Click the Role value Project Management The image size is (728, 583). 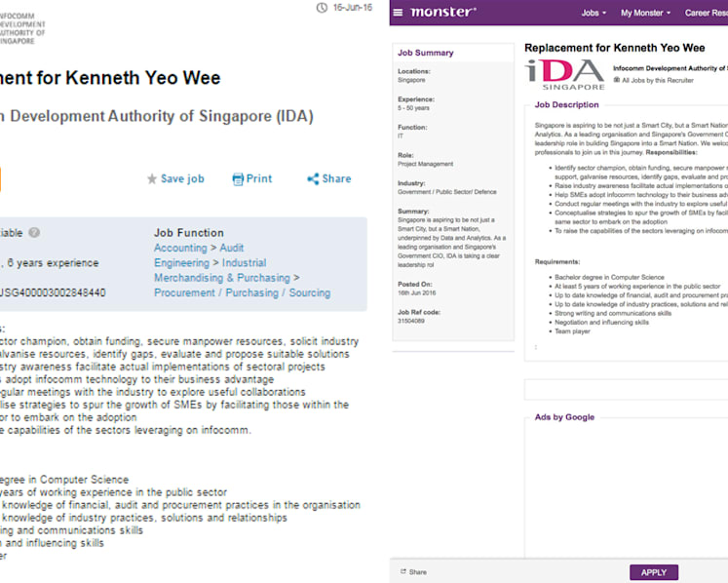click(x=425, y=164)
